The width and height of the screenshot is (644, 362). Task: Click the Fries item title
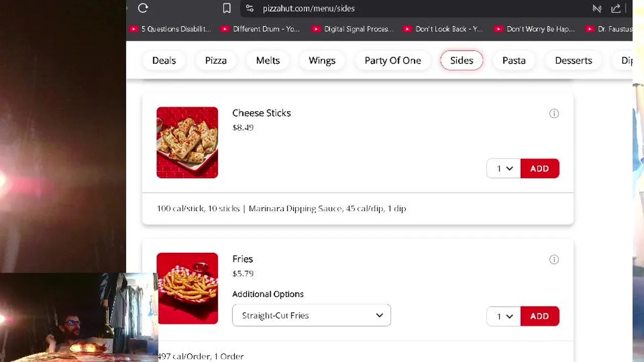(x=243, y=259)
